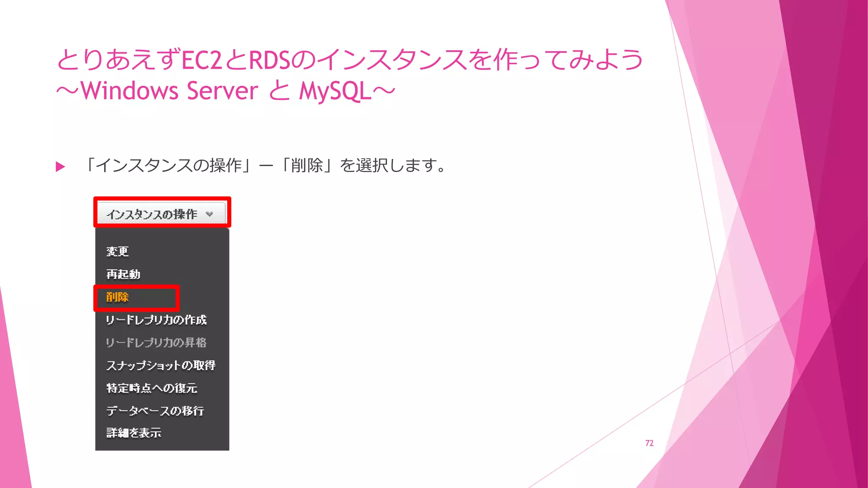The height and width of the screenshot is (488, 868).
Task: Open the インスタンスの操作 dropdown button
Action: click(x=162, y=213)
